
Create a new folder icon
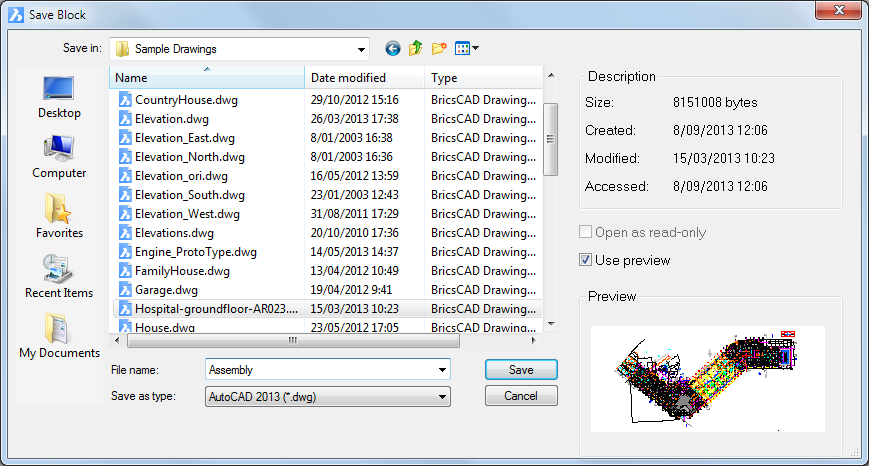439,48
